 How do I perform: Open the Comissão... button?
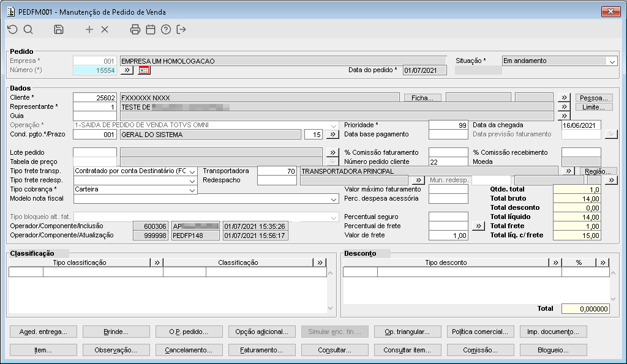480,350
